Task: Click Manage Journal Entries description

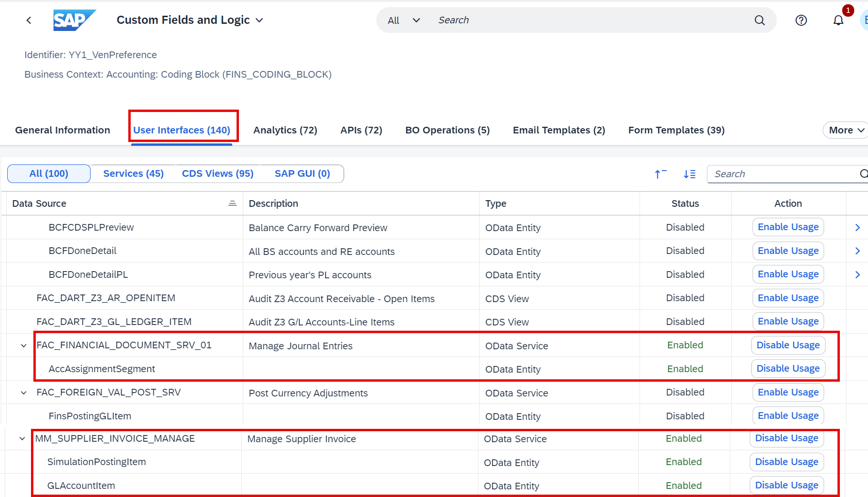Action: pos(300,346)
